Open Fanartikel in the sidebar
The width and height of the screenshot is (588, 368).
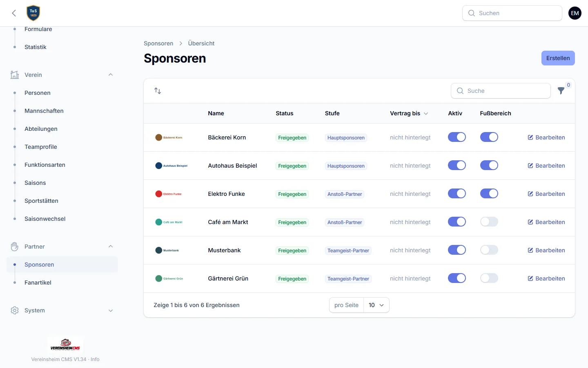click(x=62, y=283)
